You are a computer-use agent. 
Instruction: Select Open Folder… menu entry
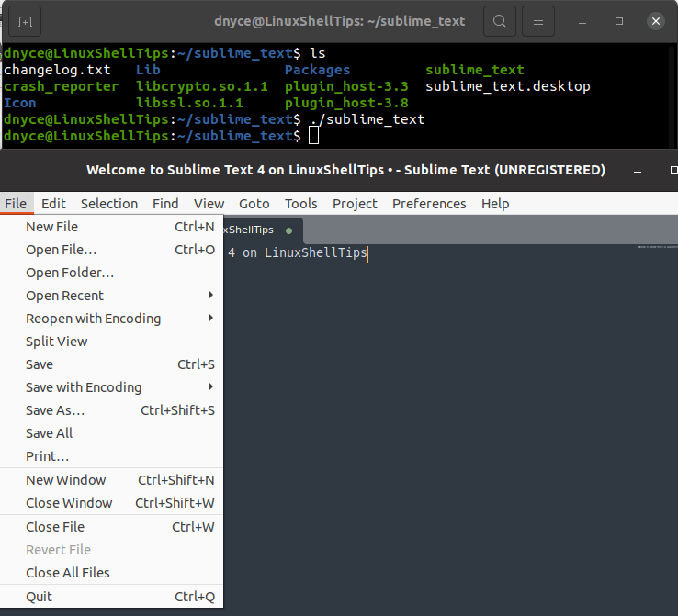click(111, 273)
